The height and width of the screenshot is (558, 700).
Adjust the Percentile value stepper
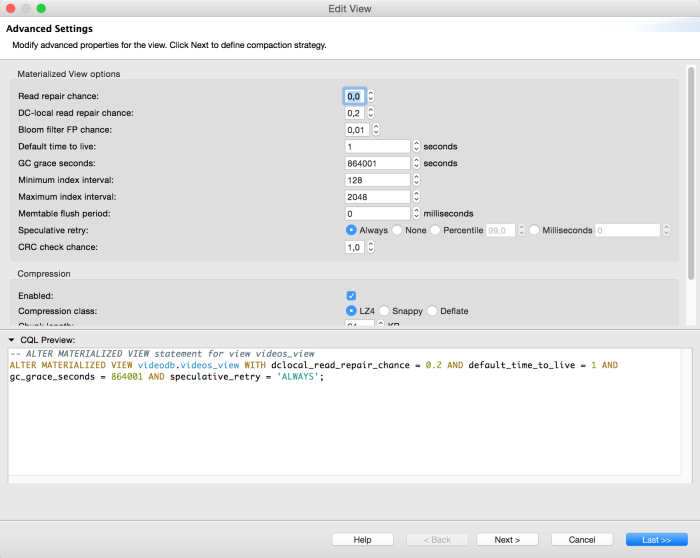pos(521,230)
